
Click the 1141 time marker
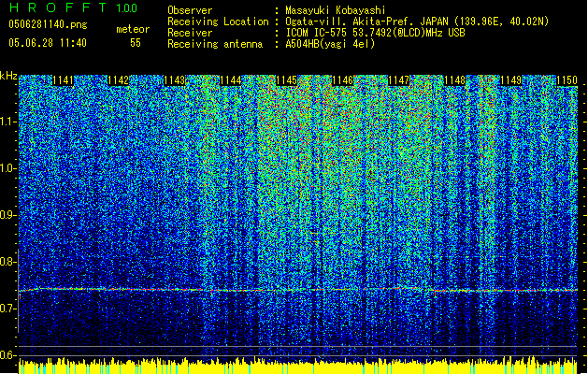63,80
